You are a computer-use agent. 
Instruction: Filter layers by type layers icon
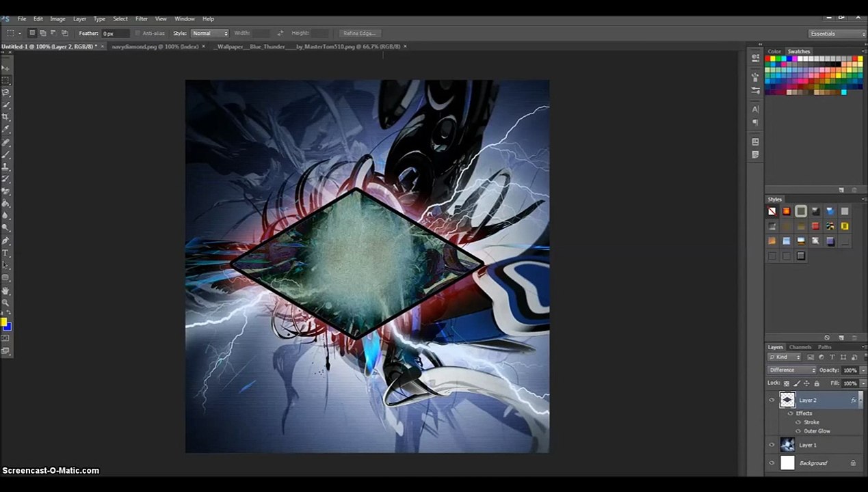[x=832, y=357]
